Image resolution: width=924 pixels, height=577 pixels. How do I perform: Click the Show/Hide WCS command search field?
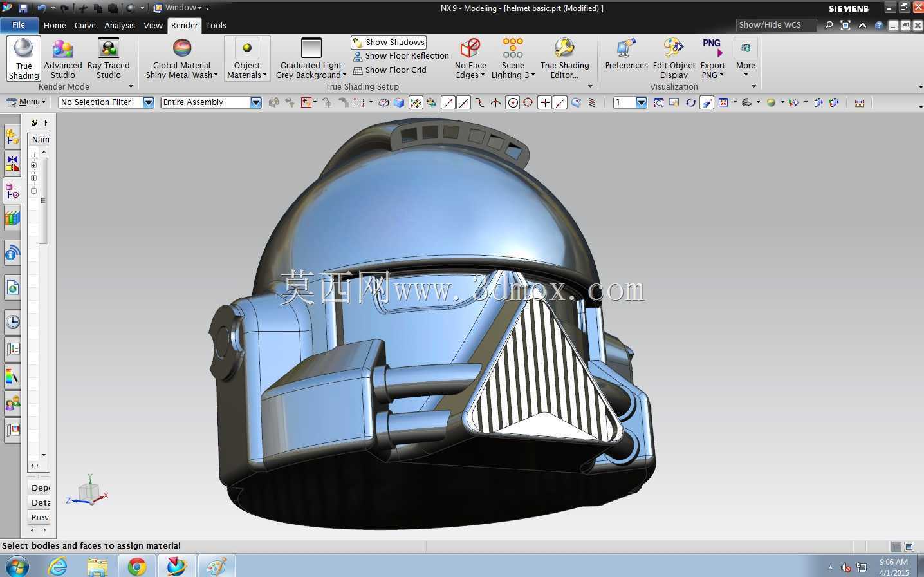coord(776,25)
